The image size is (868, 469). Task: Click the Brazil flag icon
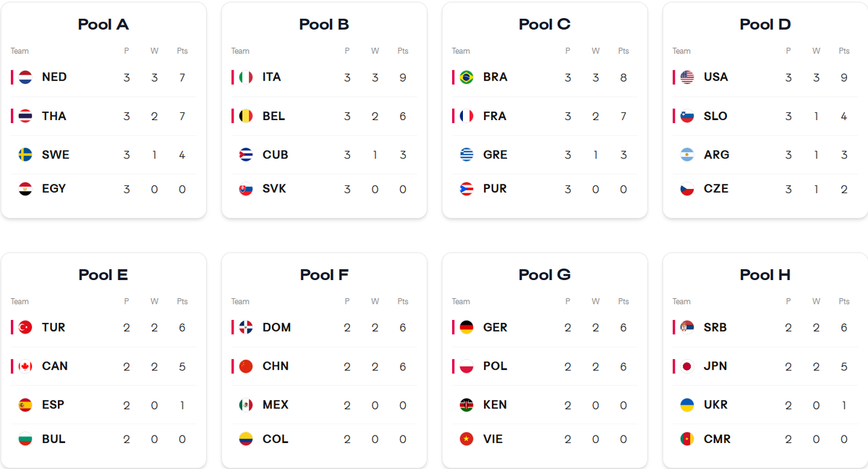(x=467, y=77)
